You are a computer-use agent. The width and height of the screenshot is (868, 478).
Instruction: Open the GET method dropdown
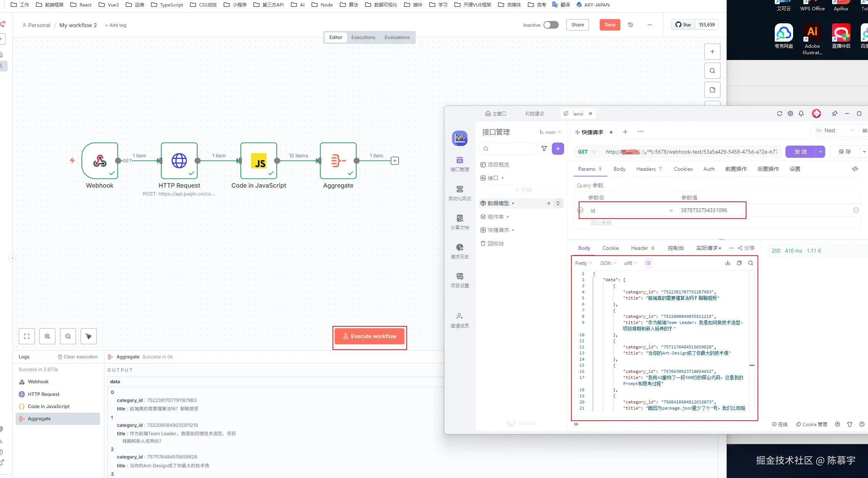tap(587, 152)
